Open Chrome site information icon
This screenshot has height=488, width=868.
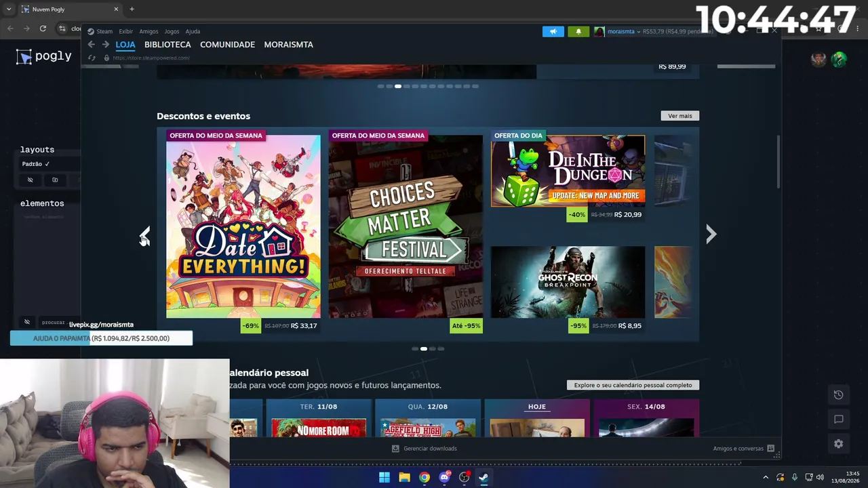click(x=62, y=28)
